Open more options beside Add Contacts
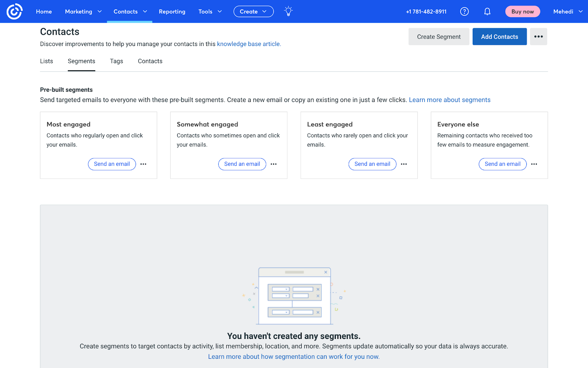 (x=538, y=36)
